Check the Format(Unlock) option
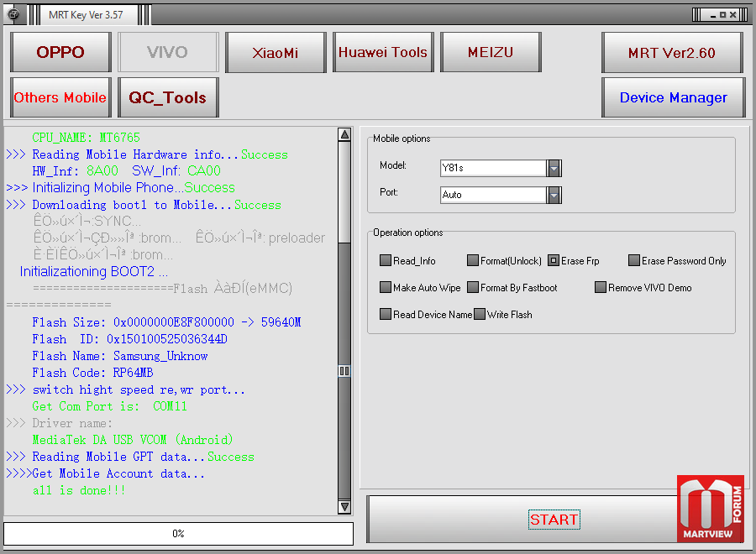 (x=473, y=261)
